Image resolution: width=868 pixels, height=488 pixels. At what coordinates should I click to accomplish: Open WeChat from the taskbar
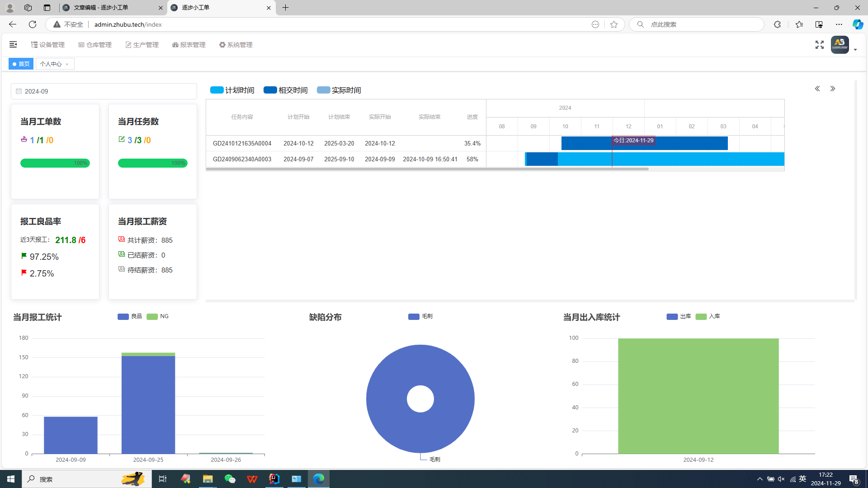[x=230, y=479]
